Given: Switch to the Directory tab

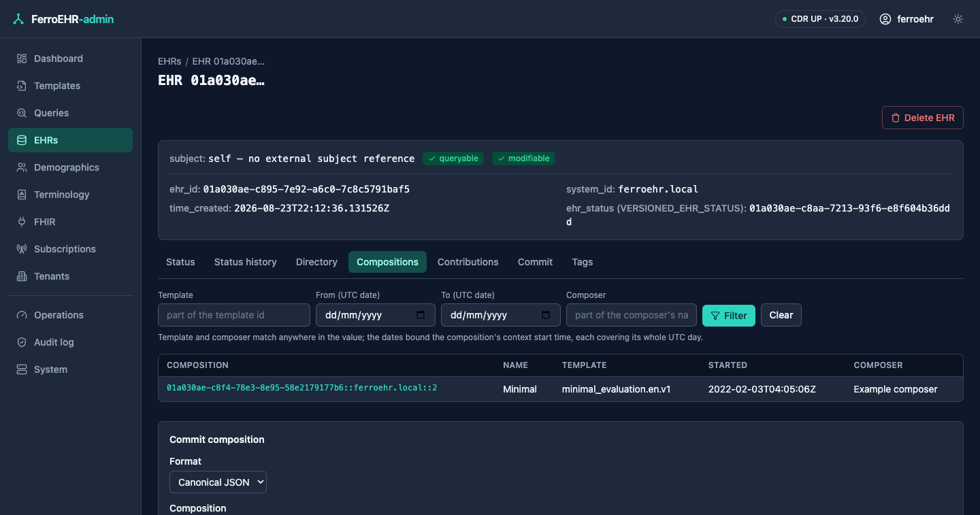Looking at the screenshot, I should tap(316, 262).
